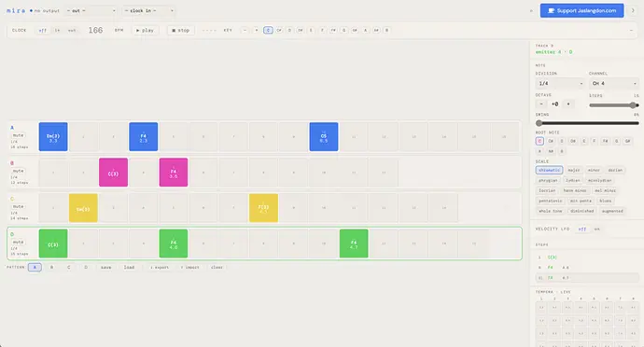This screenshot has height=347, width=644.
Task: Switch to pattern A tab
Action: pos(35,268)
